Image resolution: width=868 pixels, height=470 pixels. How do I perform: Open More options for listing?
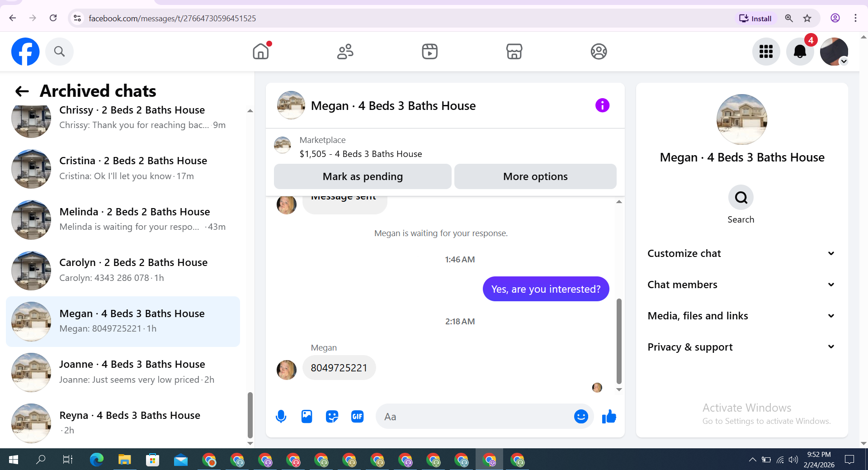pos(535,176)
